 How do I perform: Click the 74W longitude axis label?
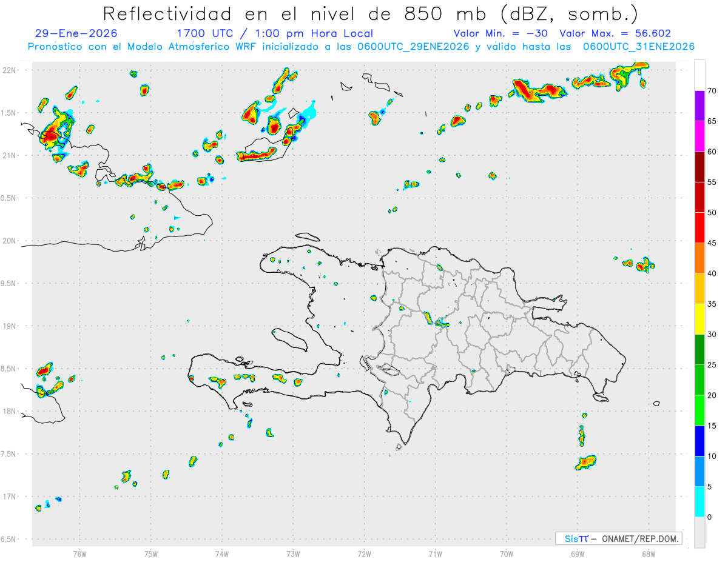[221, 554]
